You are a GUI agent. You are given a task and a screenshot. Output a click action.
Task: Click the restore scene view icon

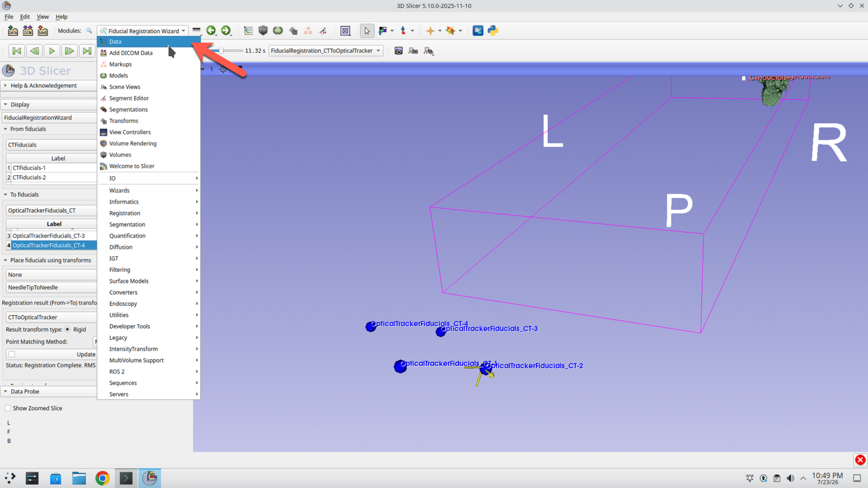429,51
